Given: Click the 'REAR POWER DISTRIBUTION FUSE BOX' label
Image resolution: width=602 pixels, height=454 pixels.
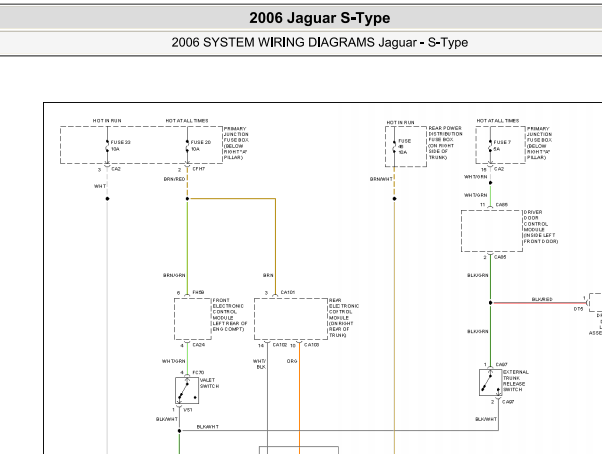Looking at the screenshot, I should pos(445,134).
